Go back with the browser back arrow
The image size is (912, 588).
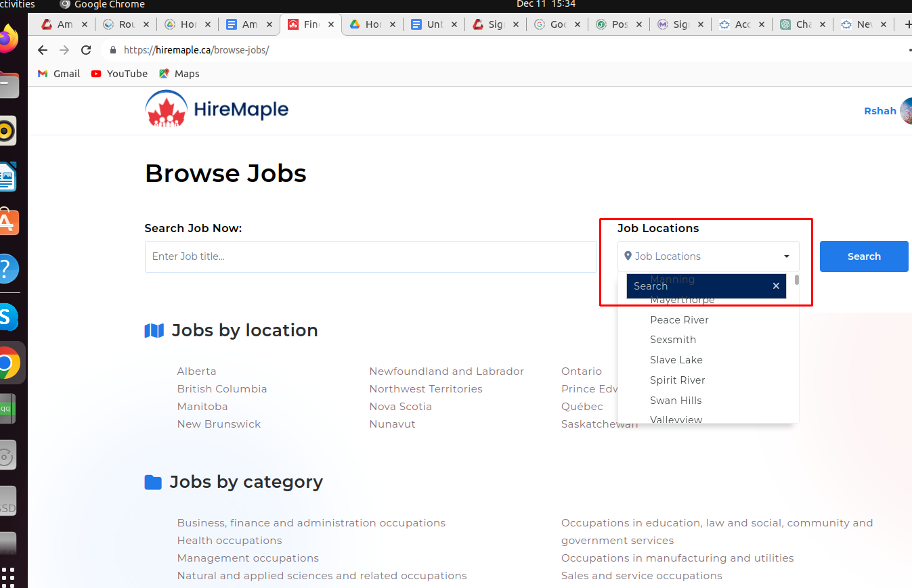pyautogui.click(x=43, y=50)
